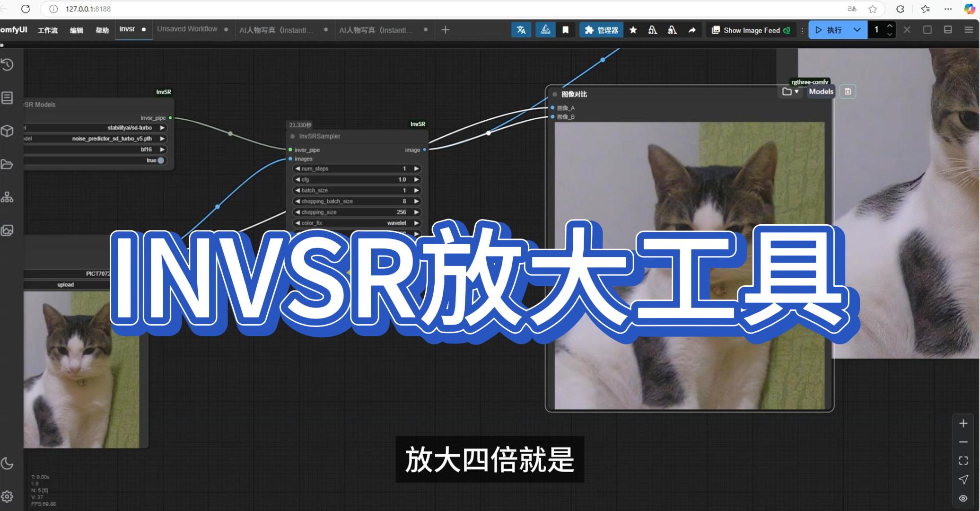
Task: Open the node library list icon
Action: point(7,98)
